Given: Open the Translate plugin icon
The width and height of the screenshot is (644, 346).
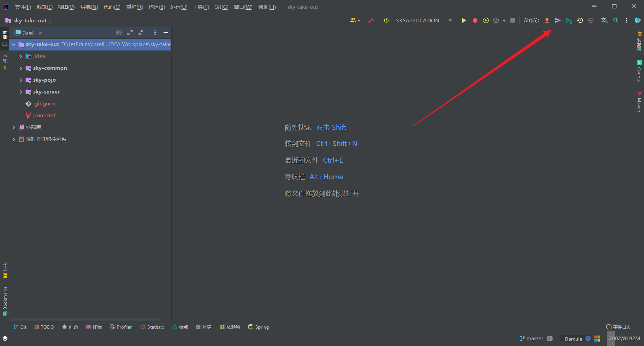Looking at the screenshot, I should tap(604, 20).
